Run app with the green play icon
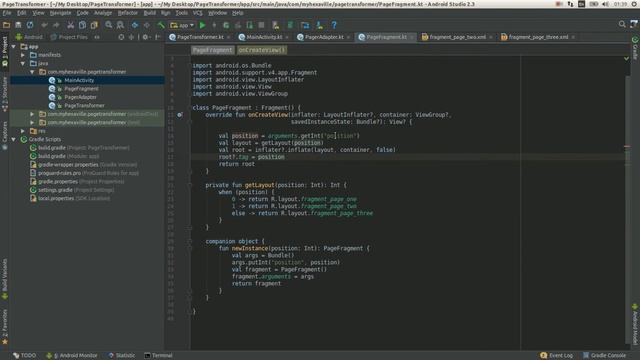 202,25
